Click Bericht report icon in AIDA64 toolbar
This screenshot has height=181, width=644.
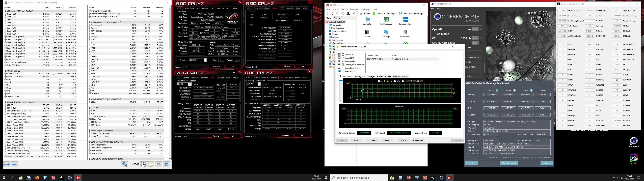click(361, 14)
